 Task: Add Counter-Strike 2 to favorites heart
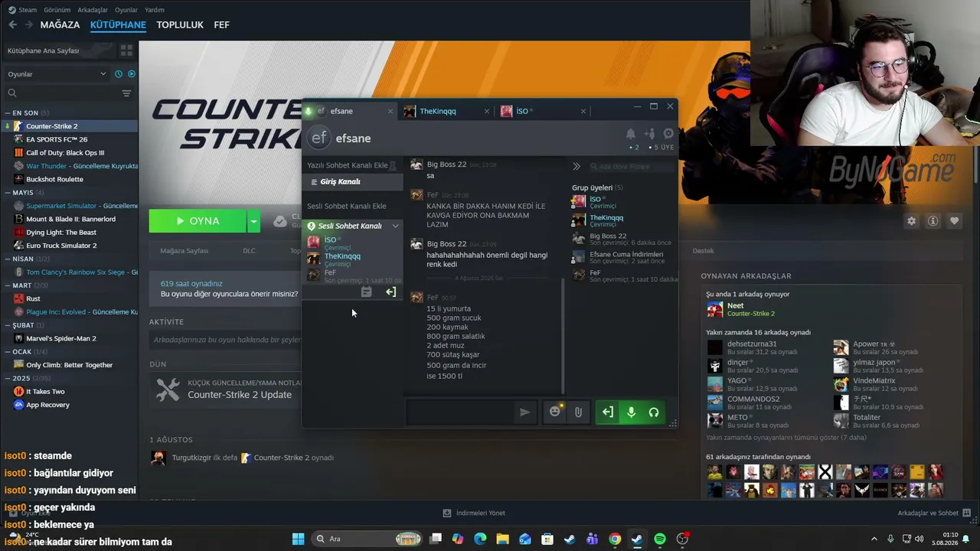(x=954, y=221)
